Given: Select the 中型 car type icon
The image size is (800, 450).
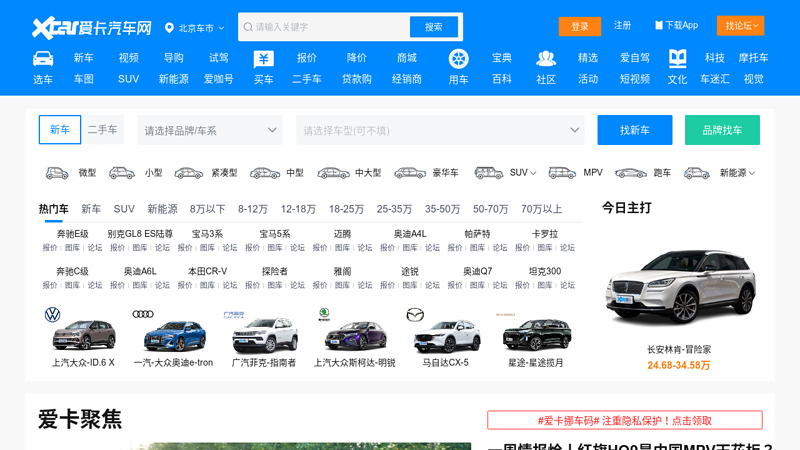Looking at the screenshot, I should (265, 173).
